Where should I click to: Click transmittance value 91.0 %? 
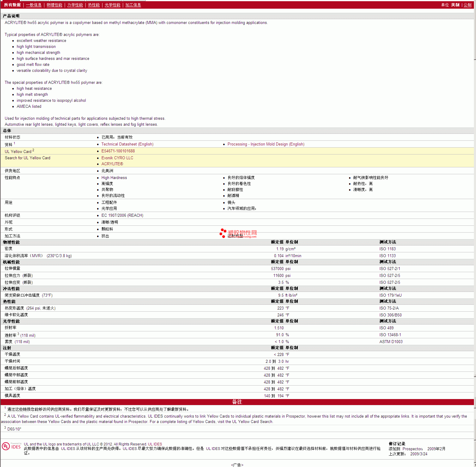pos(282,335)
